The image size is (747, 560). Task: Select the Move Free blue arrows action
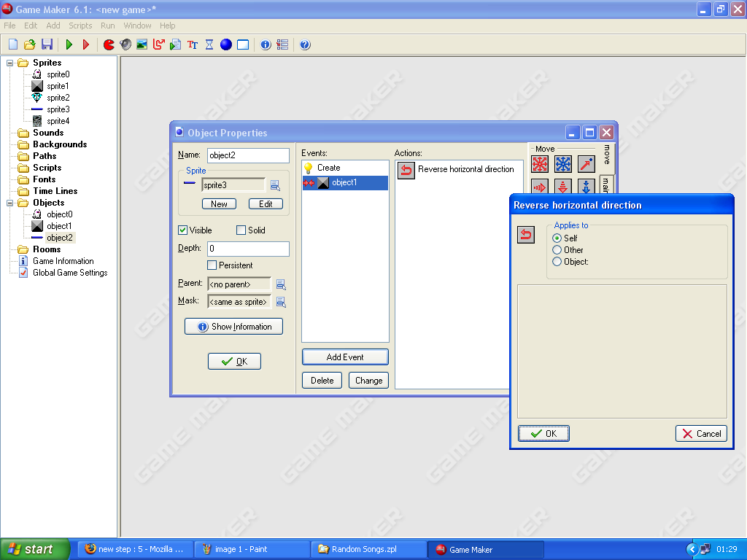[x=563, y=164]
